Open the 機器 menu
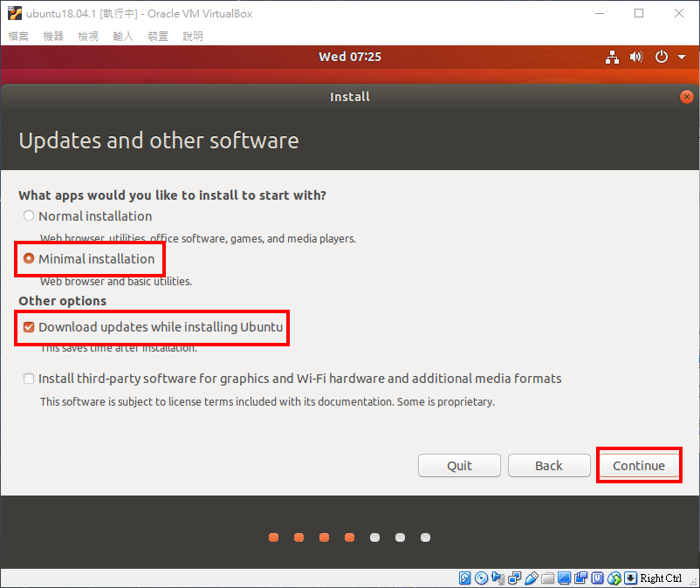 (53, 36)
